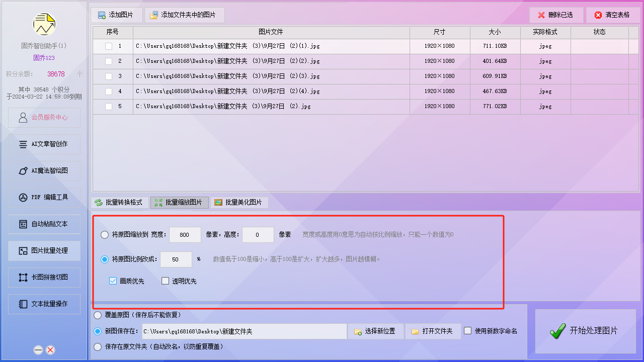Click the 会员服务中心 person icon
Image resolution: width=644 pixels, height=362 pixels.
point(23,118)
